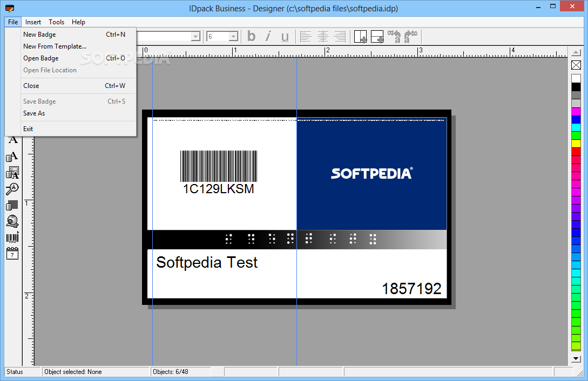The image size is (588, 381).
Task: Select the magnifier text search tool
Action: [x=12, y=189]
